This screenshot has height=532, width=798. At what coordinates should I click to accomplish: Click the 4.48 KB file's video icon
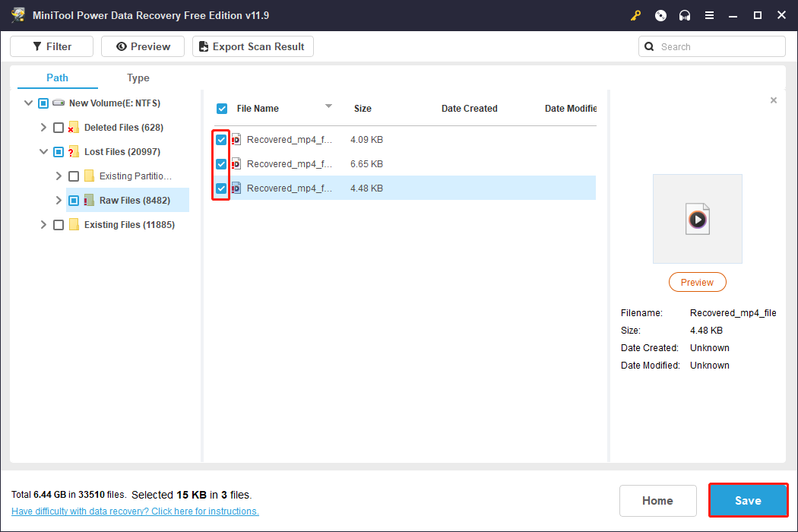[236, 188]
